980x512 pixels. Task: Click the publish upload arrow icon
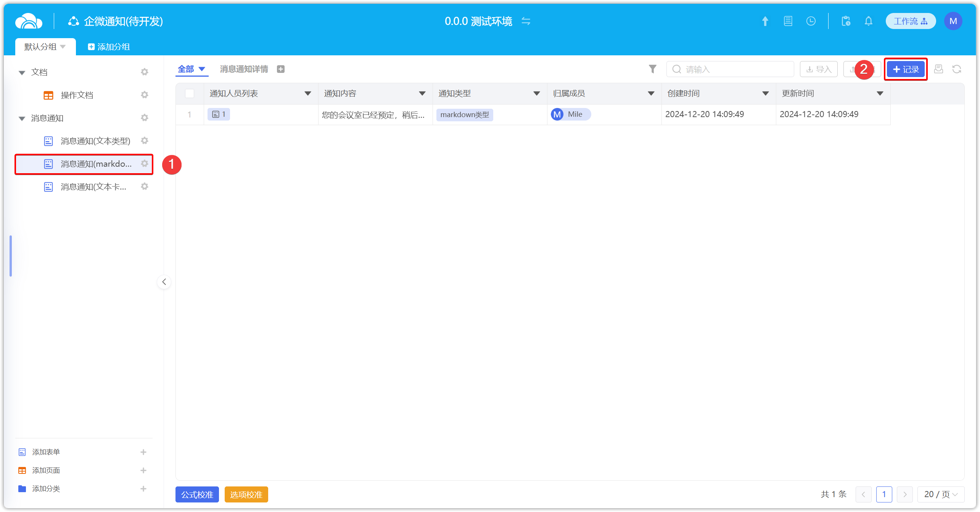[x=765, y=21]
